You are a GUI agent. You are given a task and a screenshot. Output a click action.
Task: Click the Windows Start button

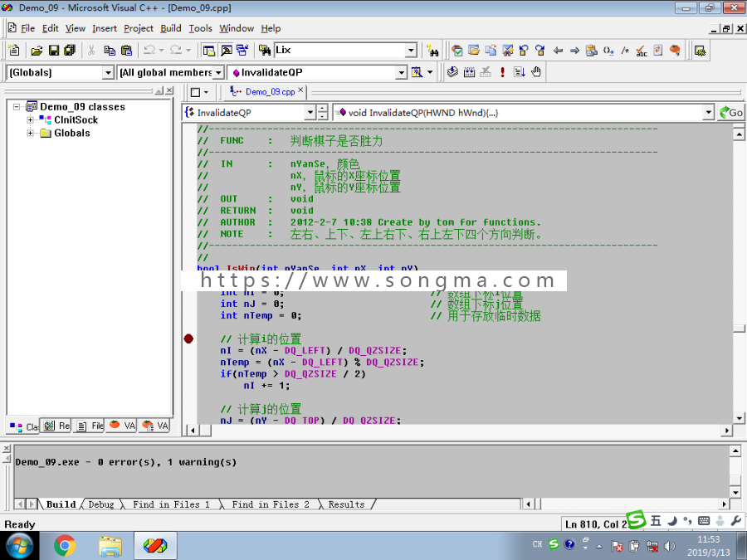point(20,545)
